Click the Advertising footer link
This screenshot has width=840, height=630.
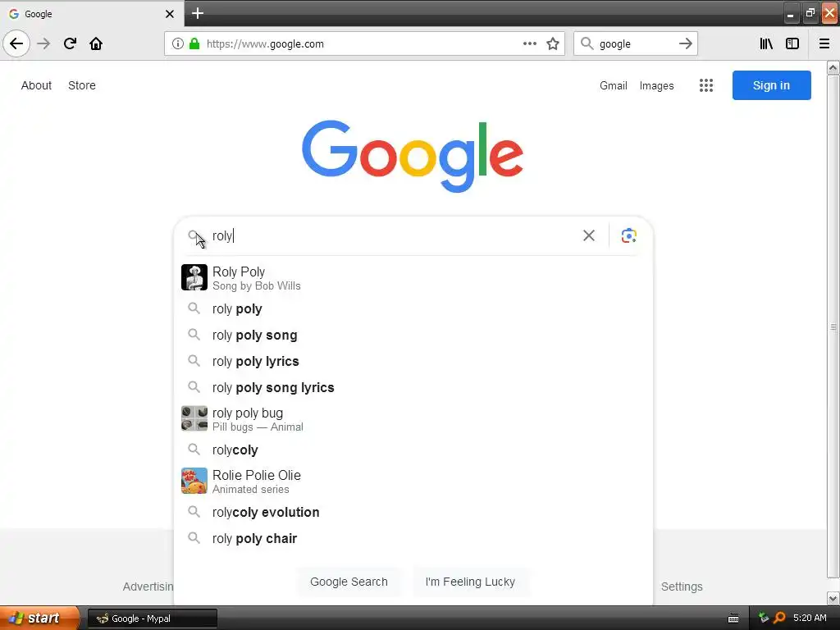[148, 587]
